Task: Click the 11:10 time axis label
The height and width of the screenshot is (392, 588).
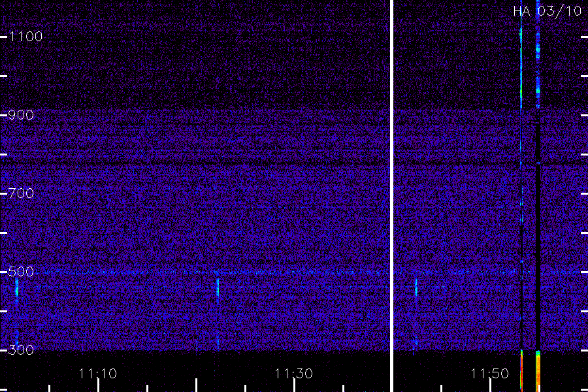Action: pos(97,374)
